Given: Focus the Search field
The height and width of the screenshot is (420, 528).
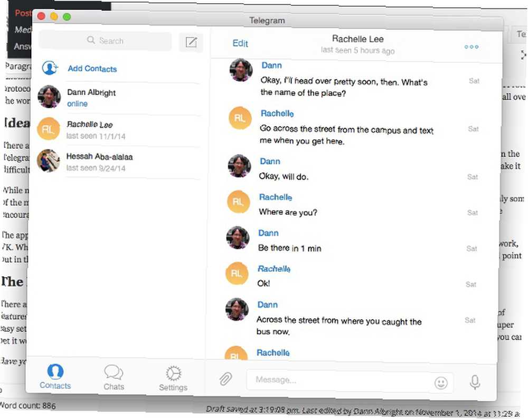Looking at the screenshot, I should pyautogui.click(x=106, y=41).
